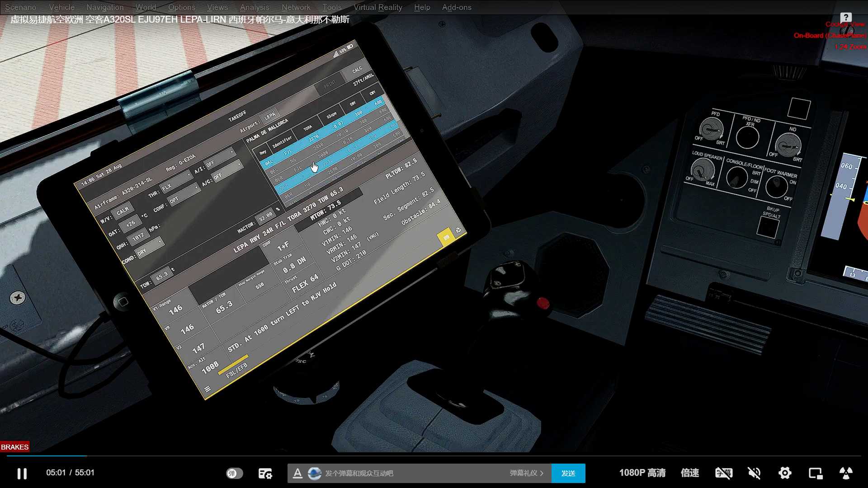Click PRINT button on EFB tablet
Image resolution: width=868 pixels, height=488 pixels.
(330, 84)
